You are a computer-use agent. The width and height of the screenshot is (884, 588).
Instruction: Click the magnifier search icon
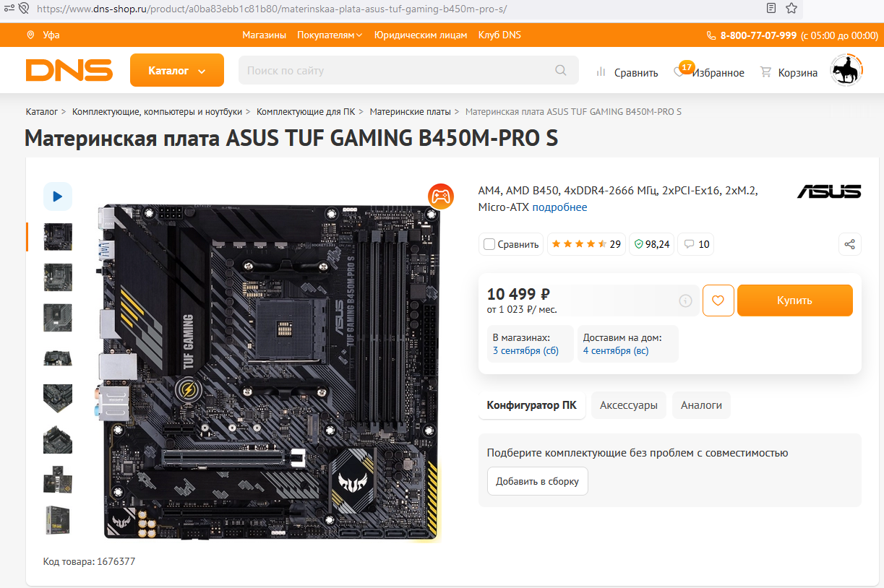point(561,71)
